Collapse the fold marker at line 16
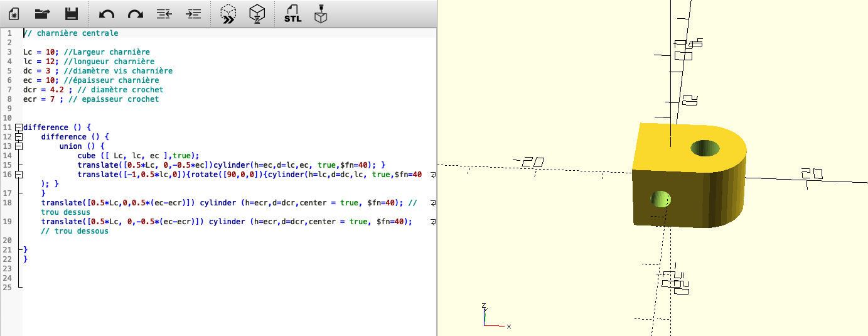 click(x=18, y=175)
